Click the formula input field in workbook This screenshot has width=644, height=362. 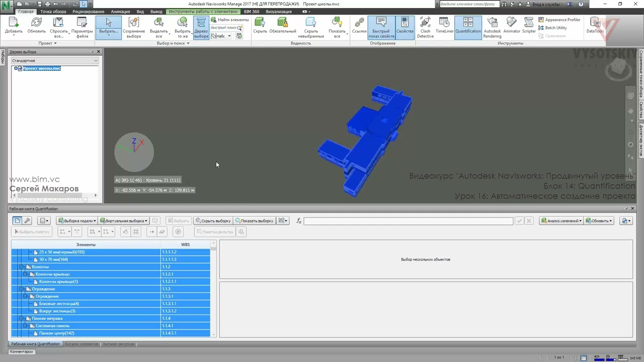[408, 221]
